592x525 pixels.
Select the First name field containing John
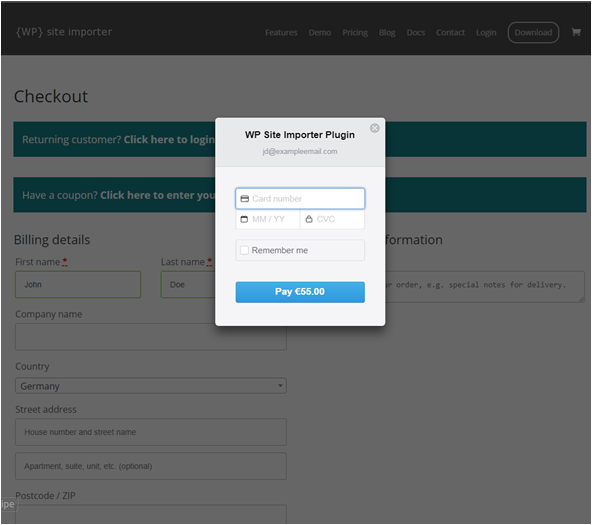click(78, 285)
